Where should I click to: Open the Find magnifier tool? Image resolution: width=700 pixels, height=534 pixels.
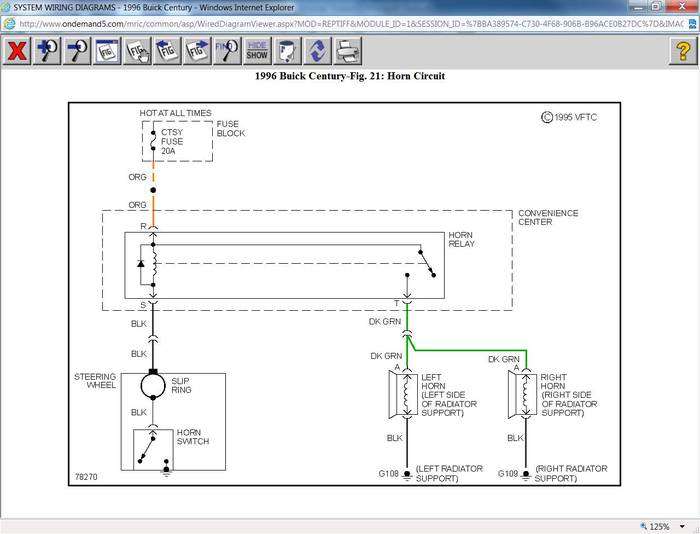[x=227, y=51]
